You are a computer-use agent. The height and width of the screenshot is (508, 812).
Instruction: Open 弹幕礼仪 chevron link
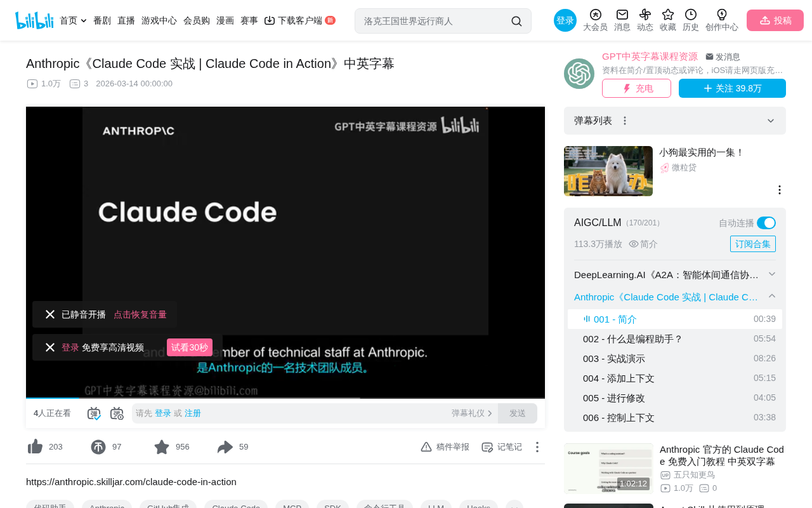[x=472, y=413]
